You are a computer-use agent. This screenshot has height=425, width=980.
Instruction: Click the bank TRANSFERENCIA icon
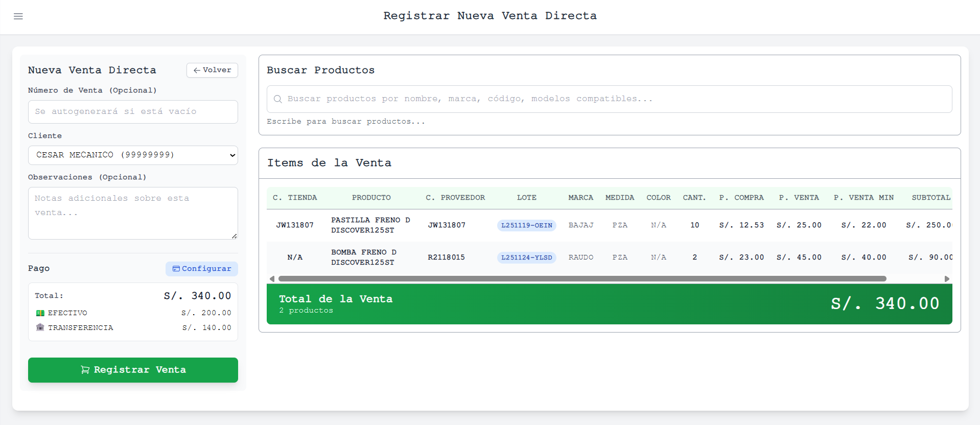point(40,327)
